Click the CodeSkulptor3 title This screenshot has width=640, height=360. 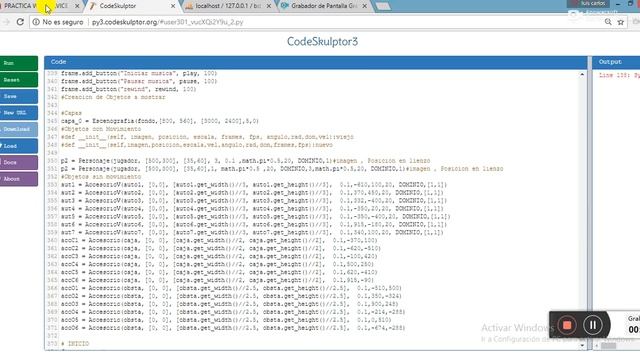point(322,41)
